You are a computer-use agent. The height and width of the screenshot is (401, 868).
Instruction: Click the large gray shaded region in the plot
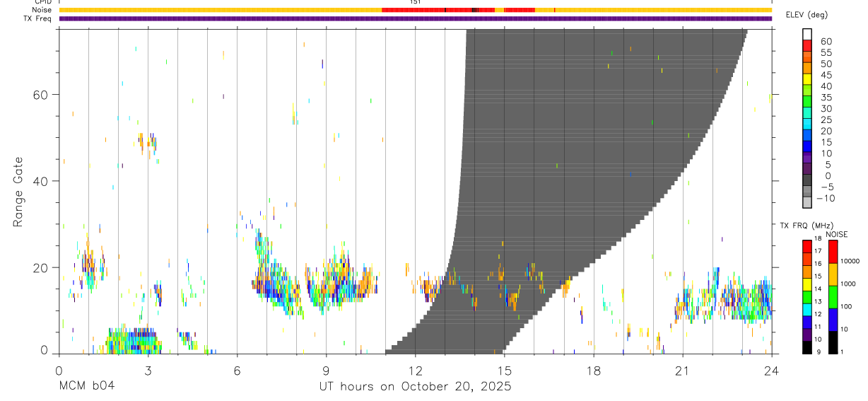coord(565,191)
